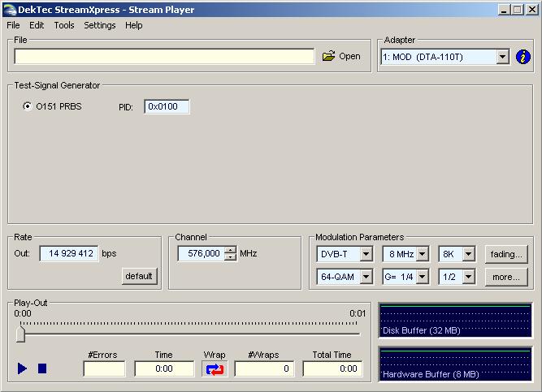Open the Settings menu
Viewport: 542px width, 392px height.
pos(100,25)
